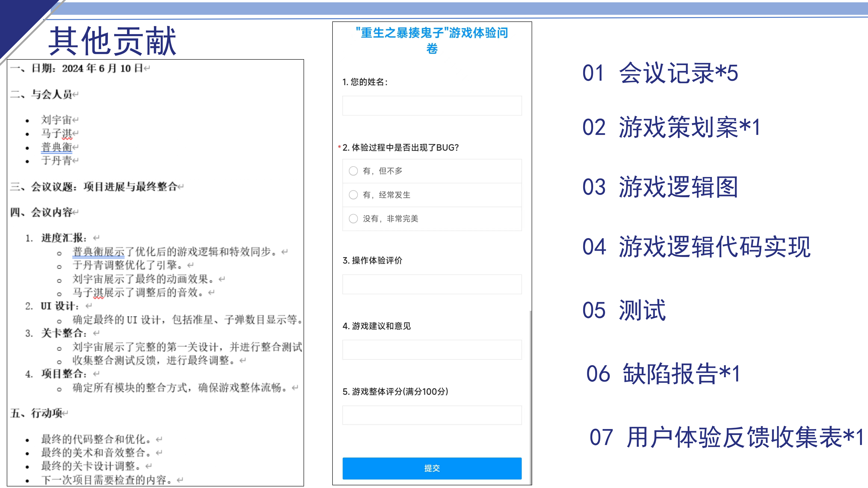Select the "有，但不多" radio option
Image resolution: width=868 pixels, height=488 pixels.
(354, 171)
